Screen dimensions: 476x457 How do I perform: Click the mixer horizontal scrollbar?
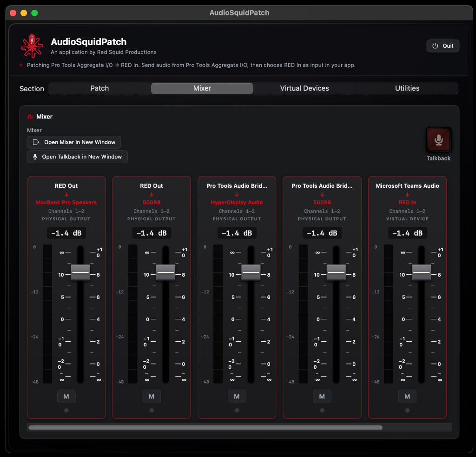(x=205, y=428)
